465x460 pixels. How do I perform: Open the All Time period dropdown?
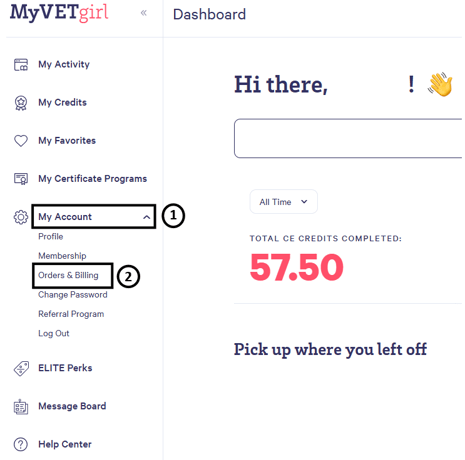tap(283, 202)
